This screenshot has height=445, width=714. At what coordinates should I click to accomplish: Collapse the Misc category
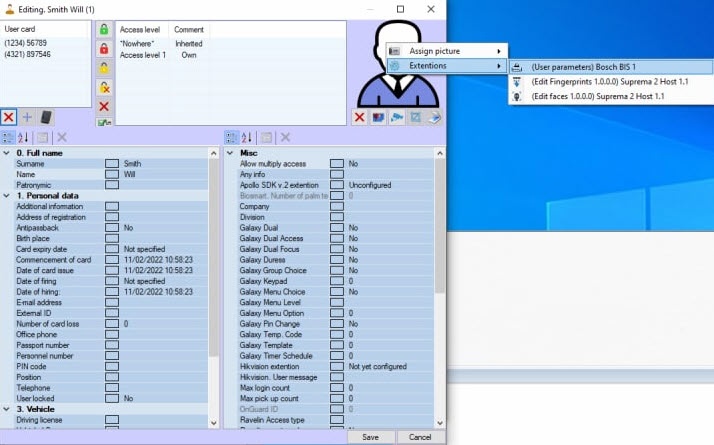click(x=230, y=153)
